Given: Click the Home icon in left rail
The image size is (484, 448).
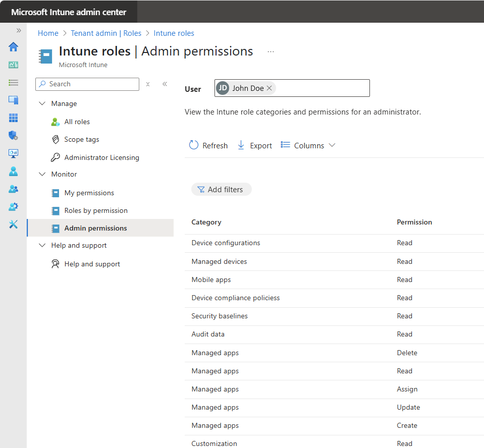Looking at the screenshot, I should (14, 47).
